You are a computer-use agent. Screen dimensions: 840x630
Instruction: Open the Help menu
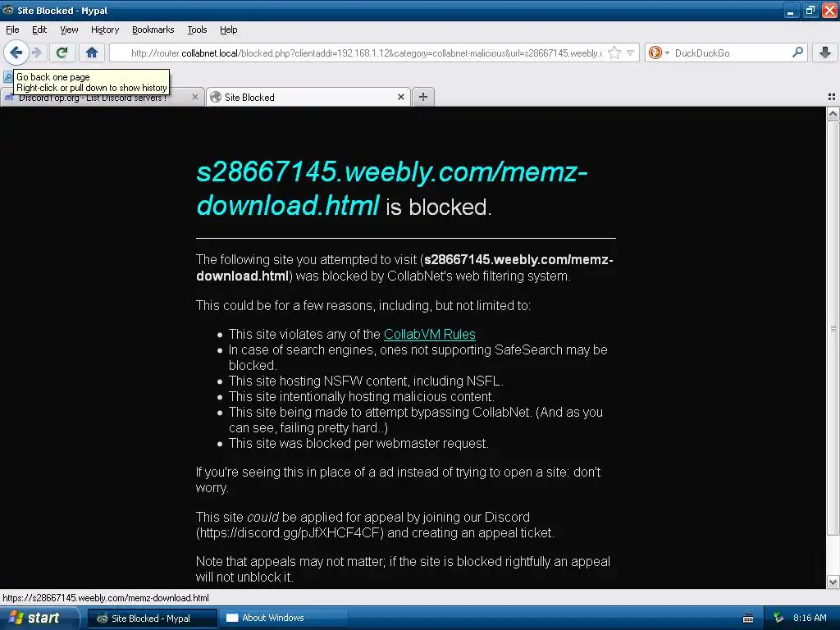[x=228, y=30]
